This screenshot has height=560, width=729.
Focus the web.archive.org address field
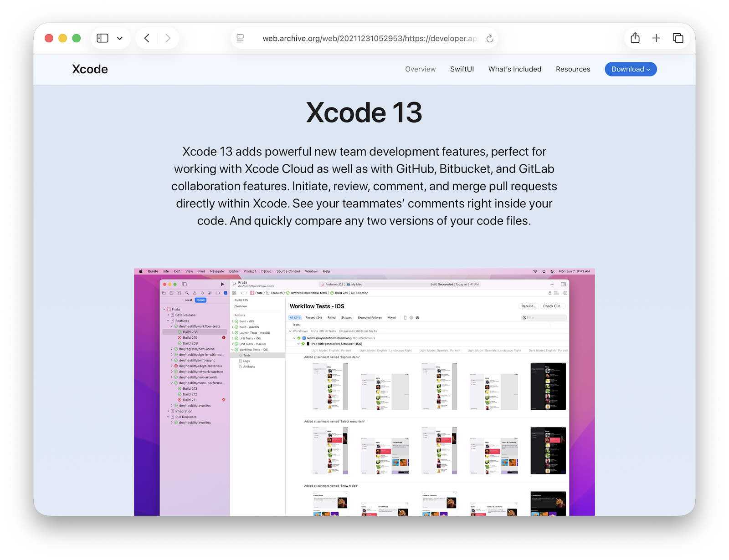pos(364,38)
